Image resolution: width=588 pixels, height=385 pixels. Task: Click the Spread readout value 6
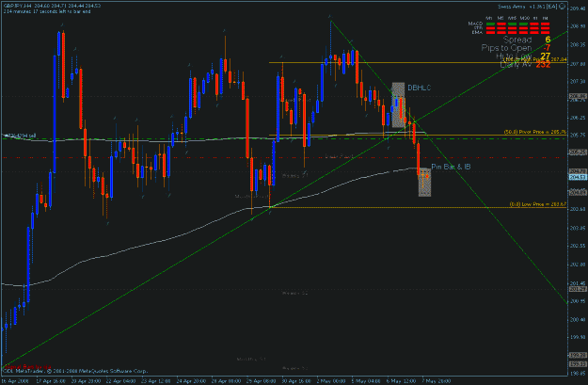click(548, 40)
